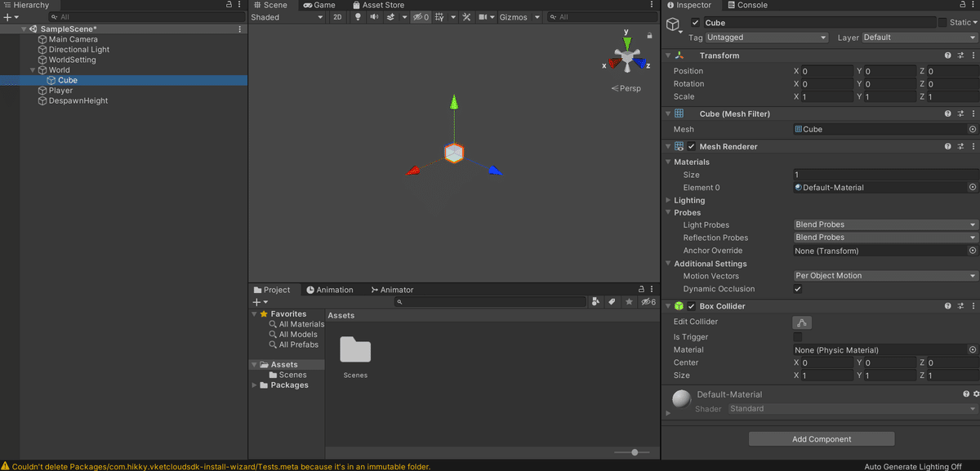The height and width of the screenshot is (471, 980).
Task: Open SampleScene options kebab menu
Action: [x=239, y=29]
